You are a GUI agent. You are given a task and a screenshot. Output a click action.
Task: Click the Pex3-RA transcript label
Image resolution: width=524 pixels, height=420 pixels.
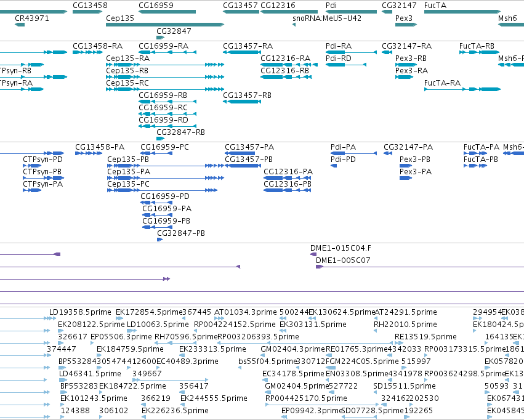(411, 70)
